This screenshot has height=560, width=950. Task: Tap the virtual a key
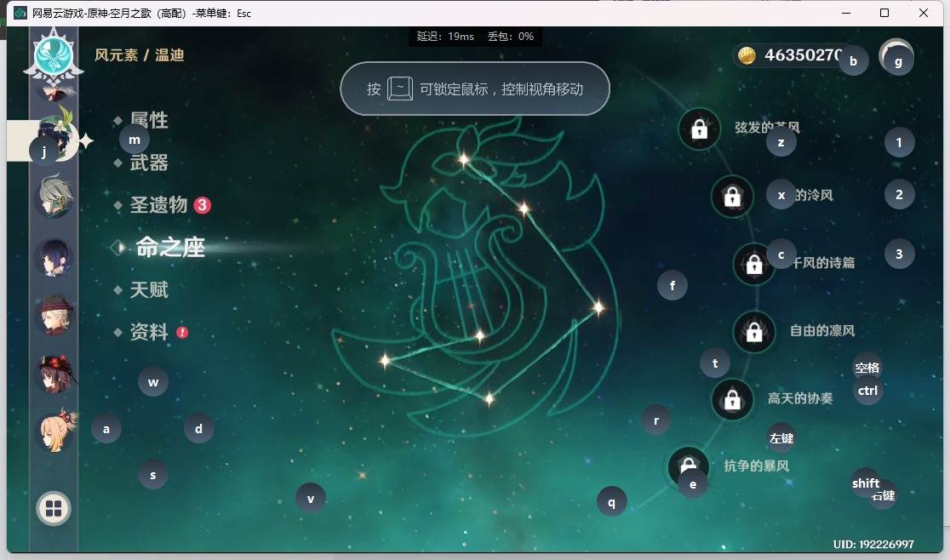[x=106, y=429]
